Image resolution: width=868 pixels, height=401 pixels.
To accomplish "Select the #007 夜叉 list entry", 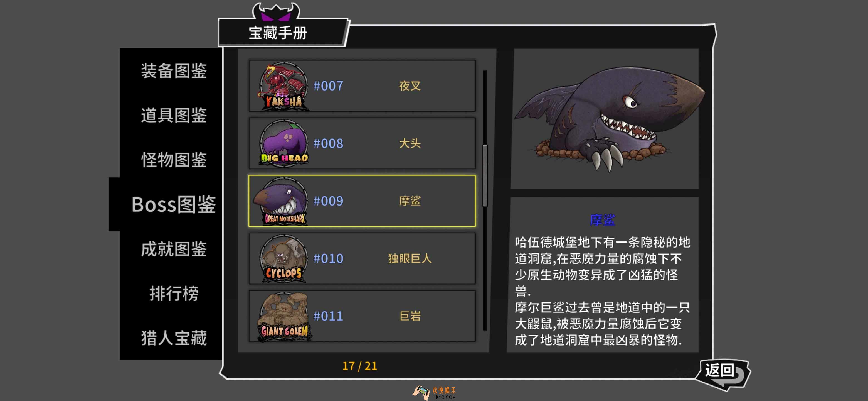I will 362,86.
